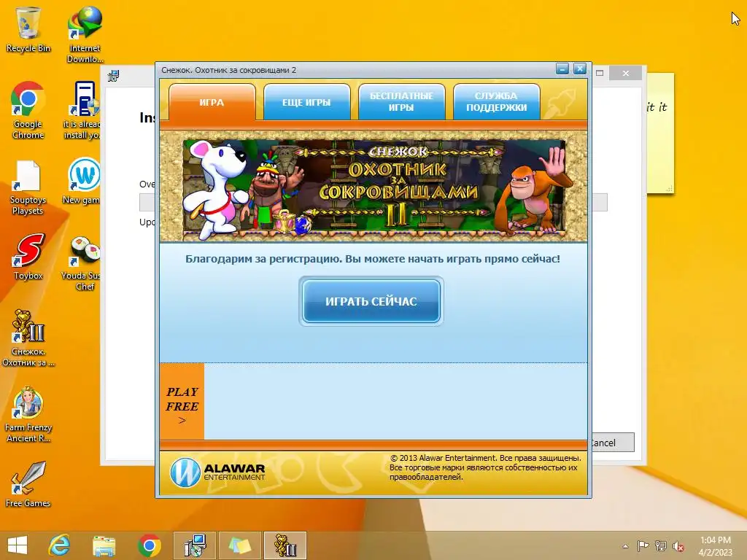Select the Toybox desktop icon

point(28,256)
